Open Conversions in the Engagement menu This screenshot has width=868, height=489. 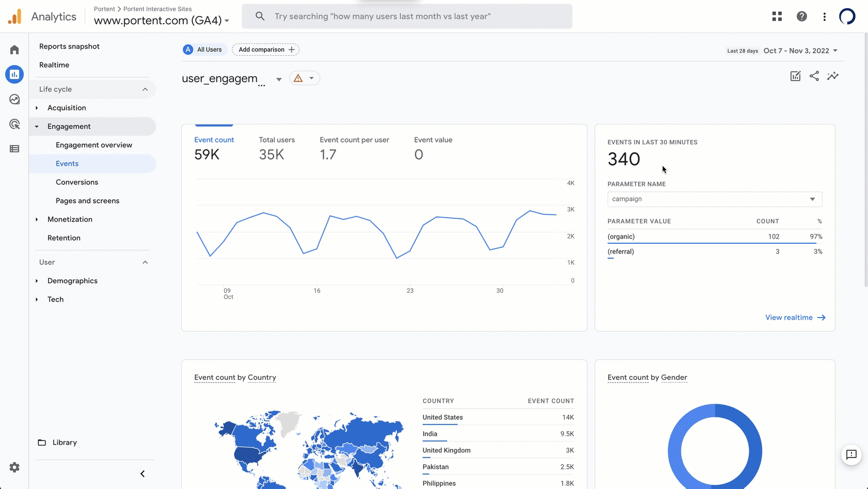(x=77, y=182)
